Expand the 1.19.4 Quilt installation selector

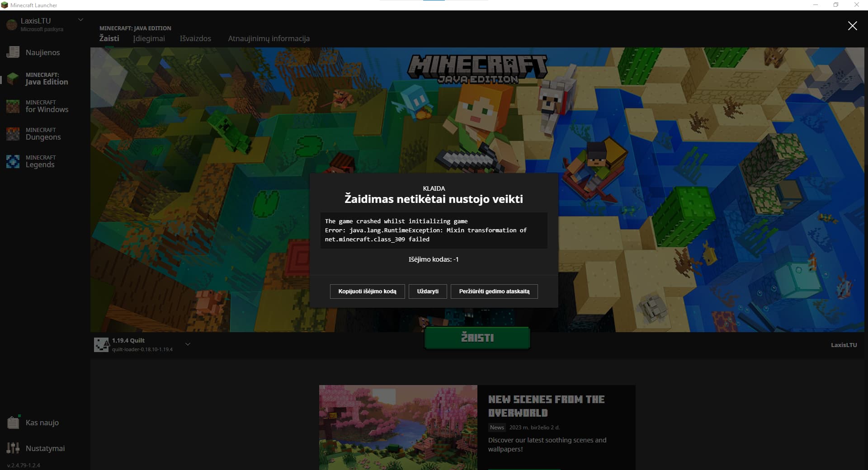click(188, 344)
